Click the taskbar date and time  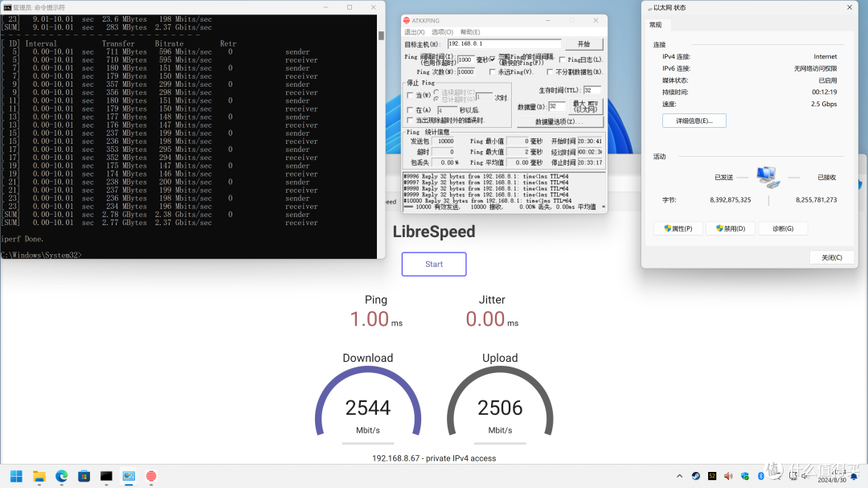[832, 477]
